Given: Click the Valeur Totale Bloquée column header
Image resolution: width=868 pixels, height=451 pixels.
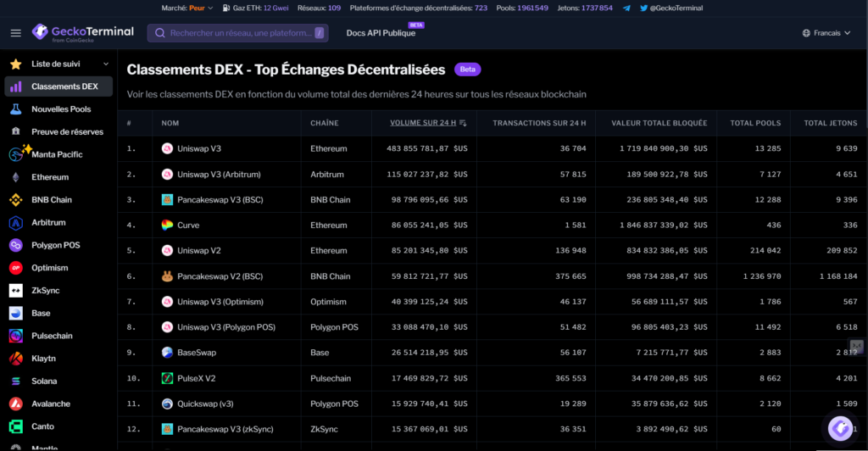Looking at the screenshot, I should point(659,123).
